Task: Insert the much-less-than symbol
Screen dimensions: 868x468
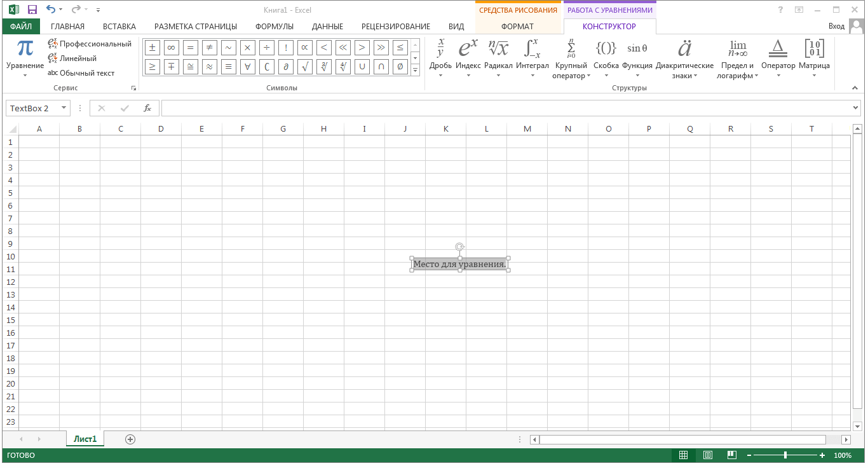Action: tap(343, 47)
